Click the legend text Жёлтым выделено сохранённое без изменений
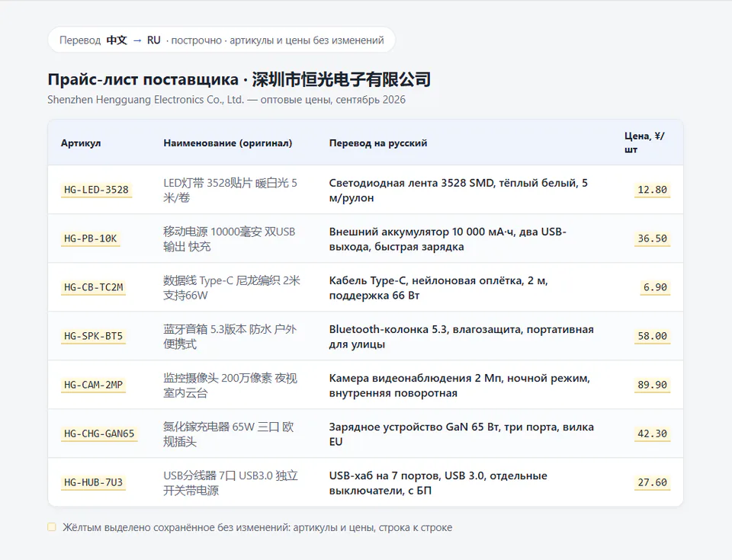This screenshot has height=560, width=732. [257, 527]
